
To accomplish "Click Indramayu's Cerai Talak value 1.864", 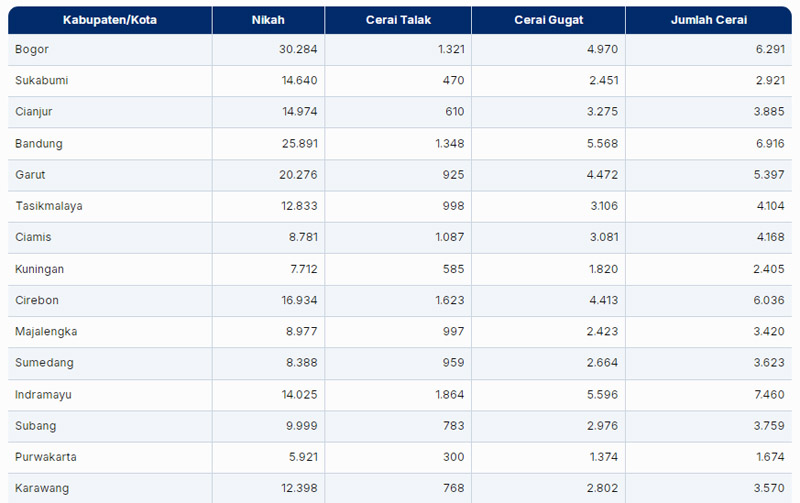I will pos(444,394).
